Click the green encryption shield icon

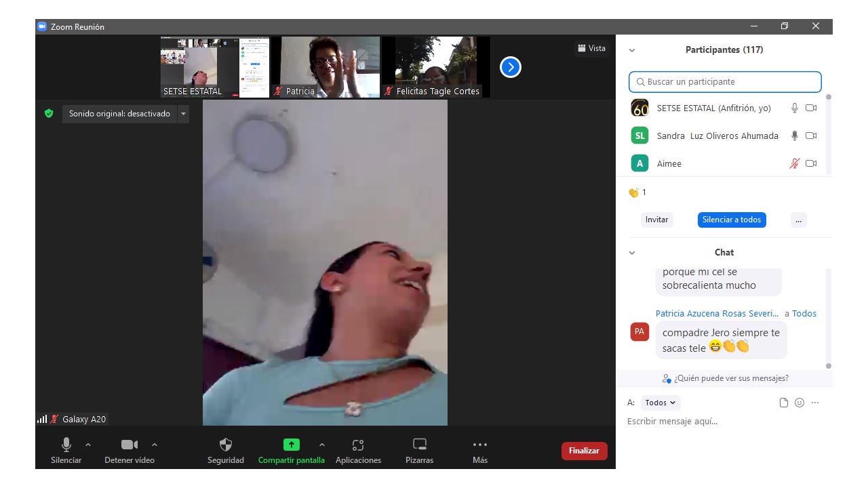coord(49,114)
